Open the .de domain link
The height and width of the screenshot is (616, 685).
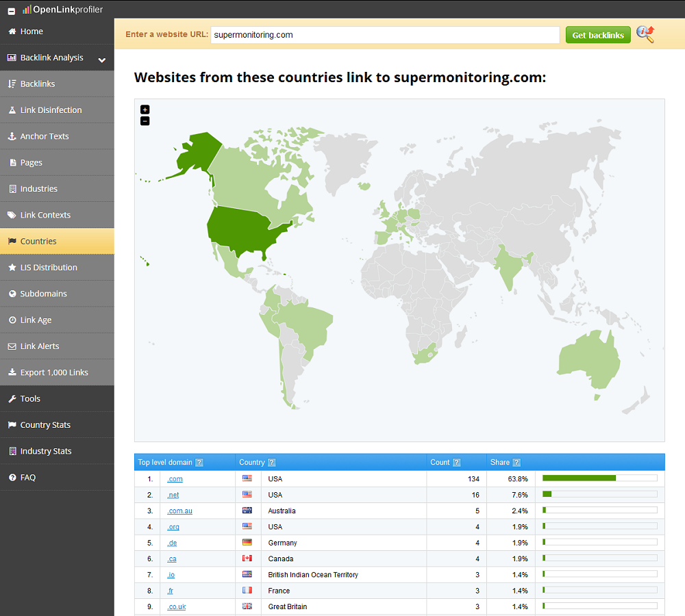[172, 543]
